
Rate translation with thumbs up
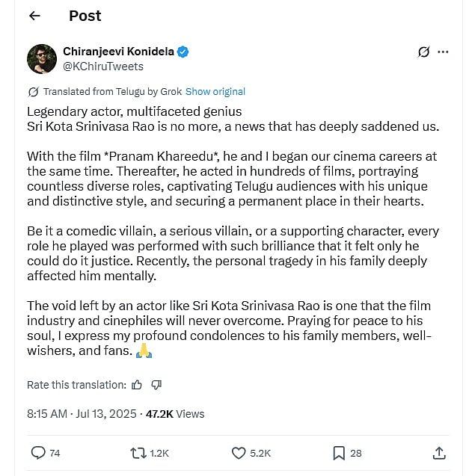(137, 385)
